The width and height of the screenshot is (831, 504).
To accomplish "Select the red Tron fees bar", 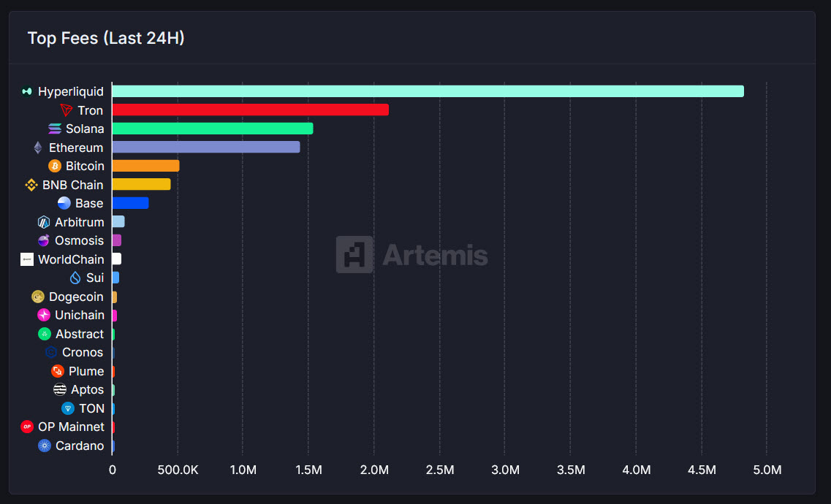I will [x=251, y=110].
